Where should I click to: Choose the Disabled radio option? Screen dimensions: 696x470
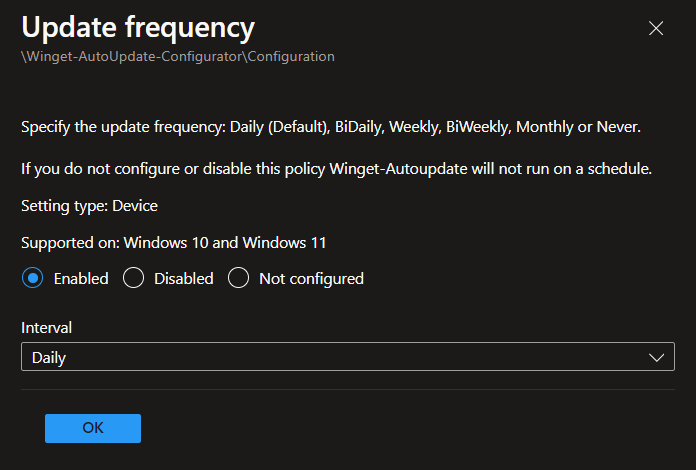click(x=134, y=279)
